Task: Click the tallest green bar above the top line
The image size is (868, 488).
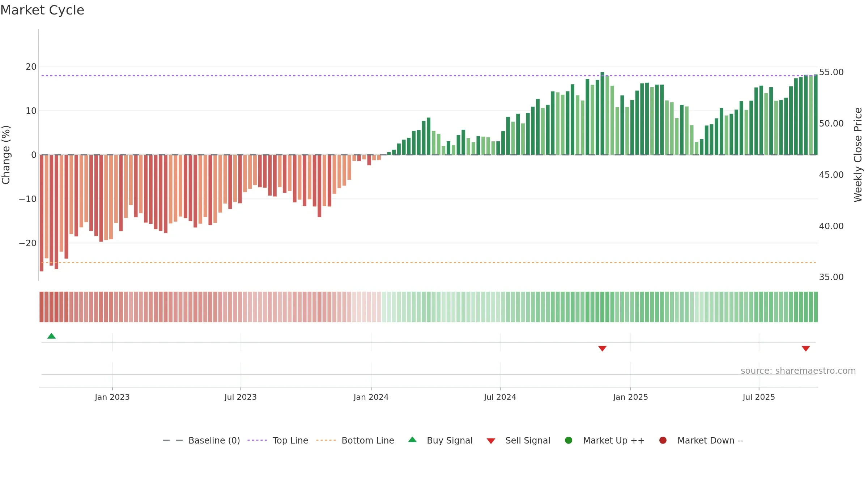Action: 602,114
